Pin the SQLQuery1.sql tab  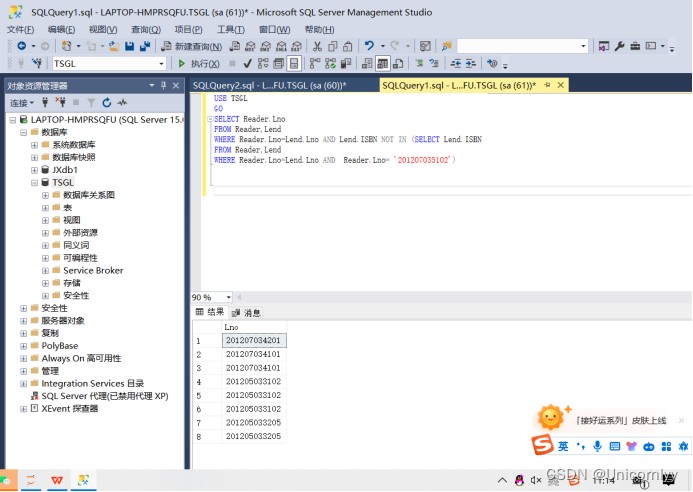(547, 85)
